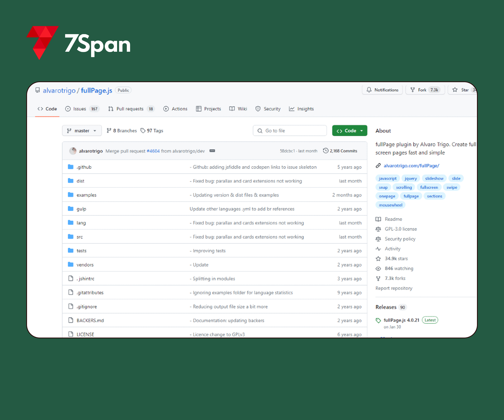Open the vendors folder
The height and width of the screenshot is (420, 504).
pos(85,265)
